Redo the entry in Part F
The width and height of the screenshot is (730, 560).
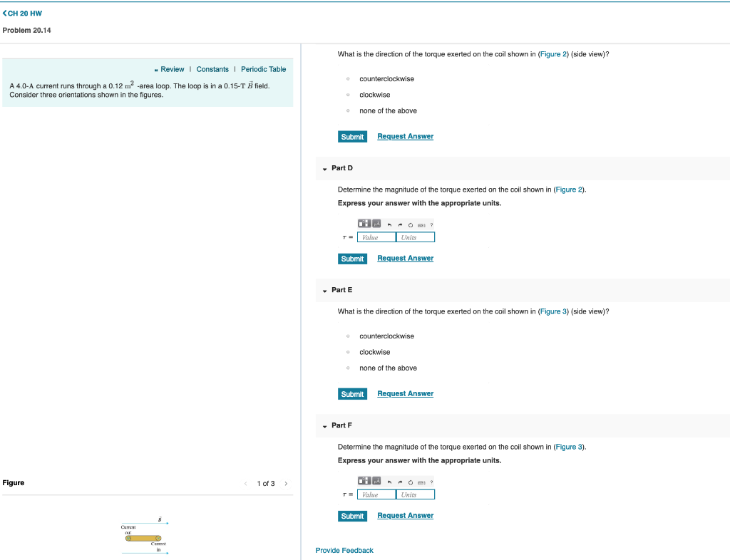(400, 482)
